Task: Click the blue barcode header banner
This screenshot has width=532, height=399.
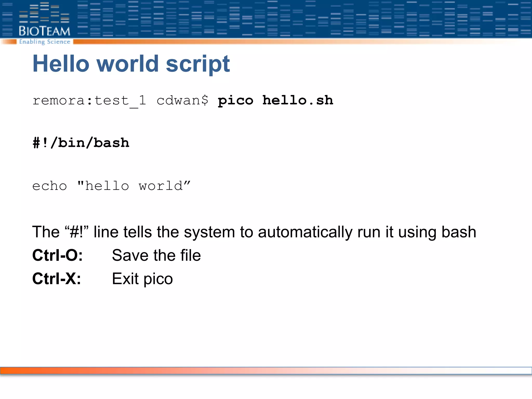Action: 286,19
